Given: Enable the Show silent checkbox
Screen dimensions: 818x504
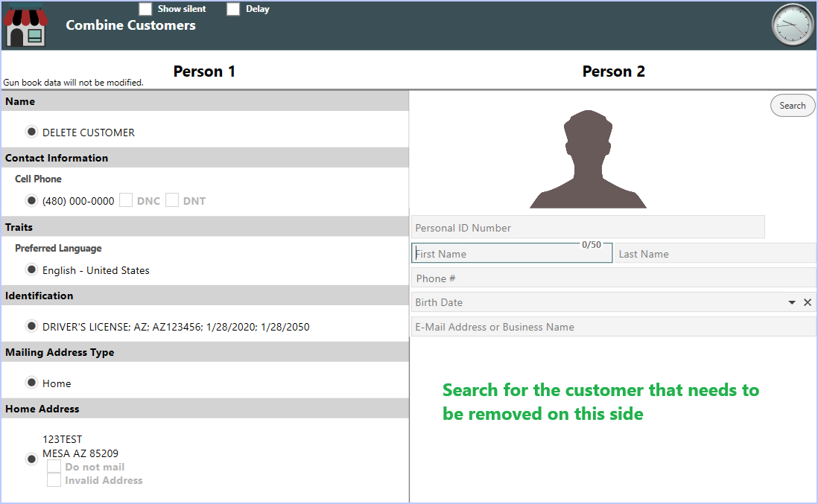Looking at the screenshot, I should (x=145, y=9).
